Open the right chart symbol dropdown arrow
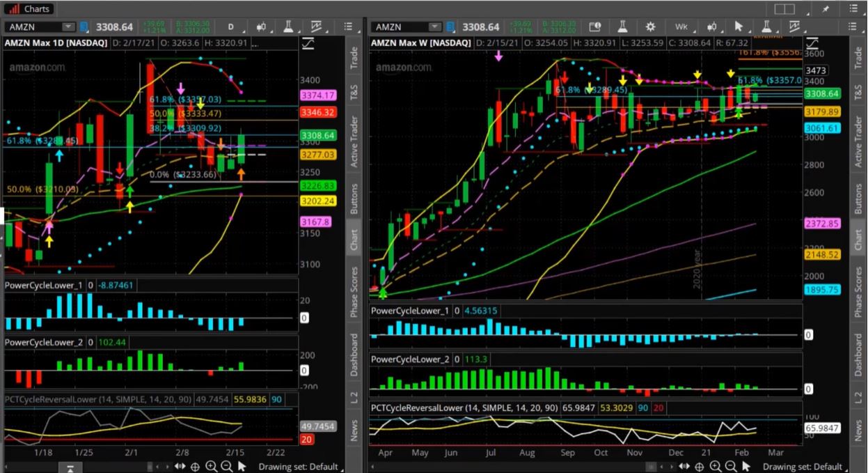This screenshot has height=473, width=868. coord(434,27)
